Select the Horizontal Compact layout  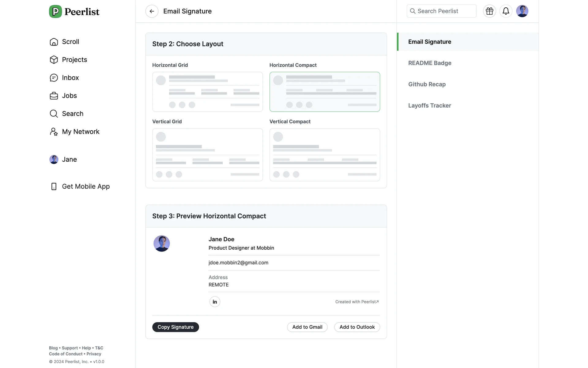coord(325,92)
